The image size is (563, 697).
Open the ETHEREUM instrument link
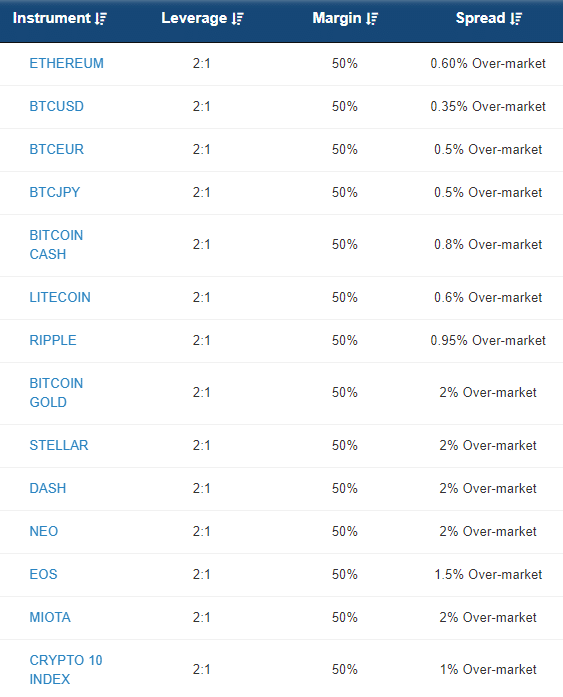(66, 63)
